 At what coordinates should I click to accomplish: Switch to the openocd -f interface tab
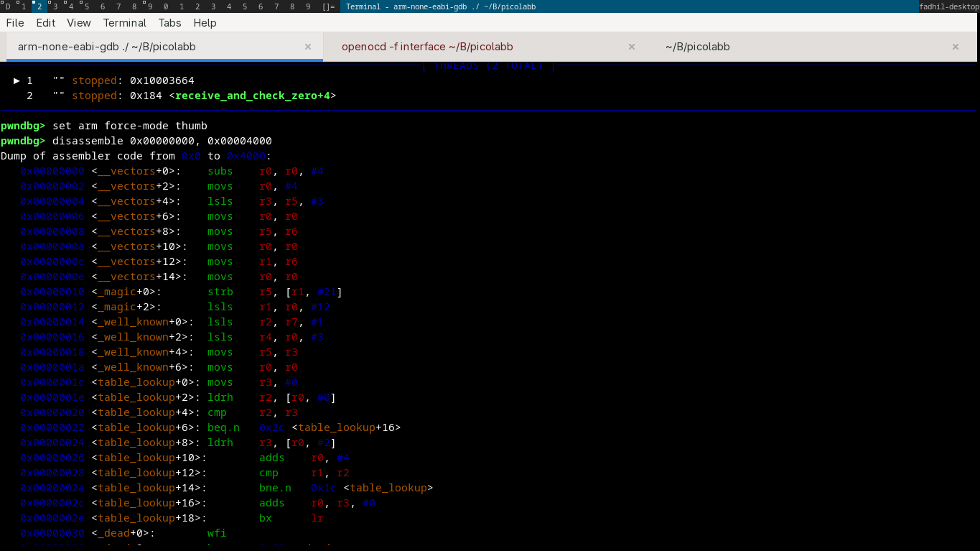(x=427, y=47)
